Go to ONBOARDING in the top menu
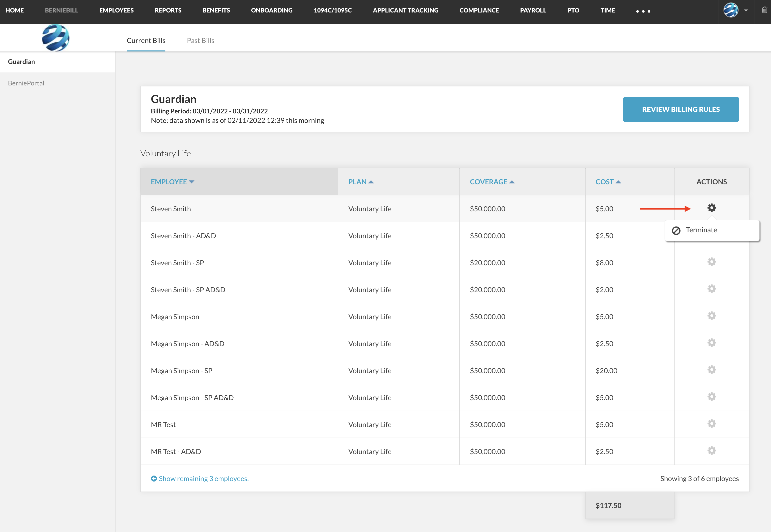 272,10
